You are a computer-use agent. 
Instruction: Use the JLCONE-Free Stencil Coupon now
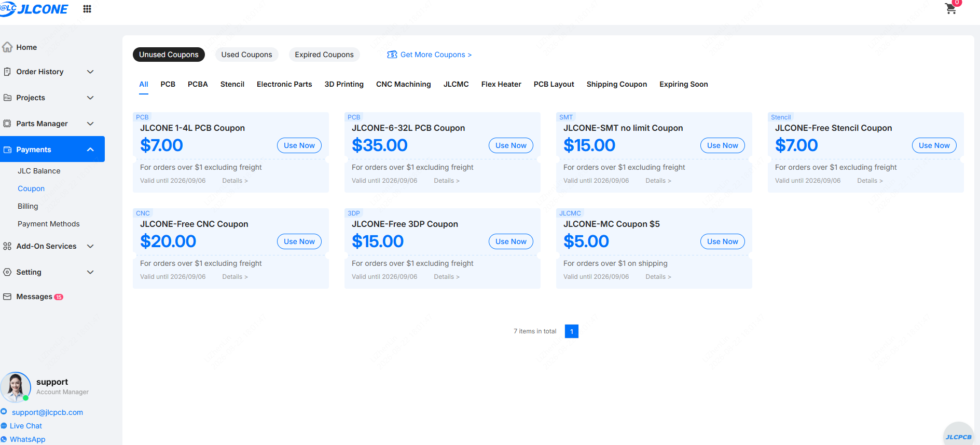[x=934, y=145]
